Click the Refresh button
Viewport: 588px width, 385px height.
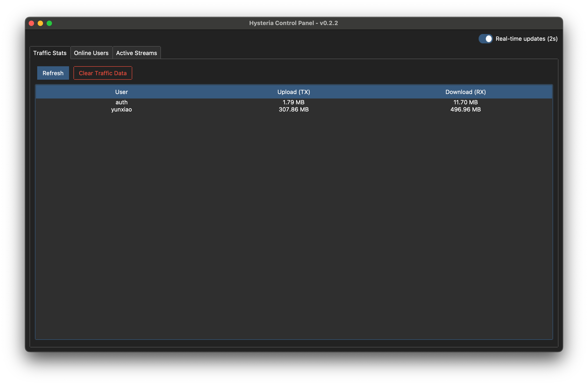click(x=53, y=73)
